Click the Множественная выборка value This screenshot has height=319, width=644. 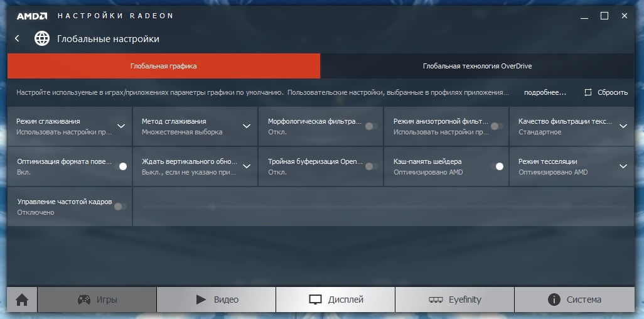click(182, 132)
